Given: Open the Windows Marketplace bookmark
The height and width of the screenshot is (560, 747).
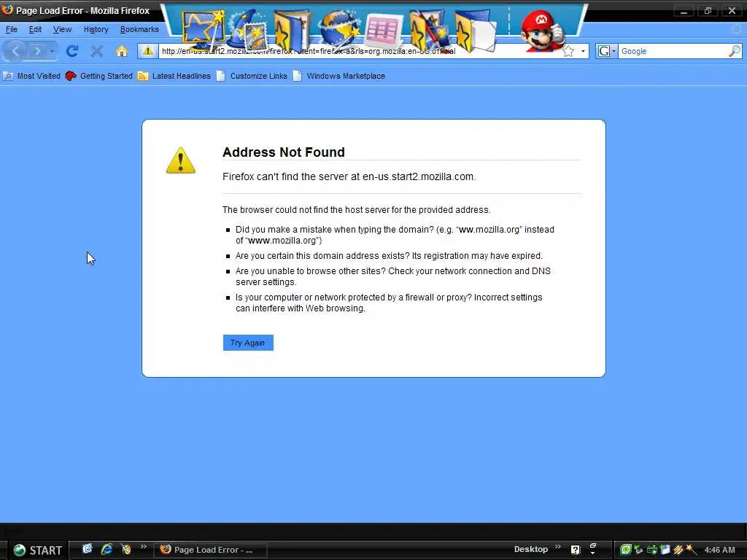Looking at the screenshot, I should (338, 76).
